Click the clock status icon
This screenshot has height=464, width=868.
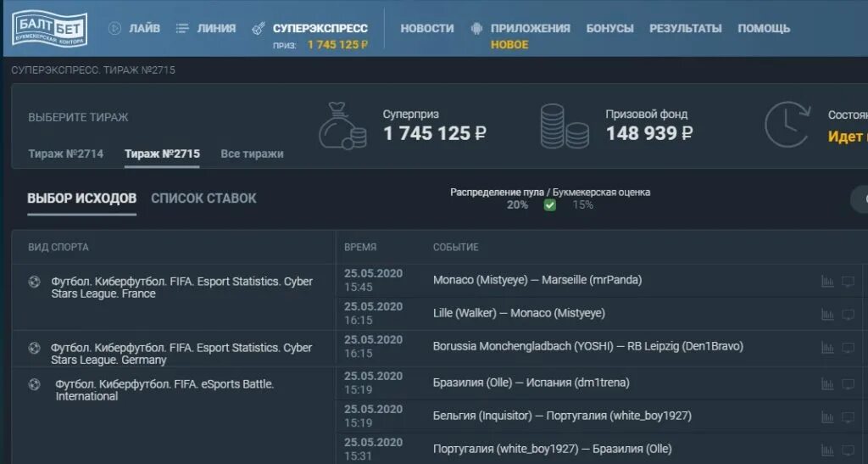(787, 125)
